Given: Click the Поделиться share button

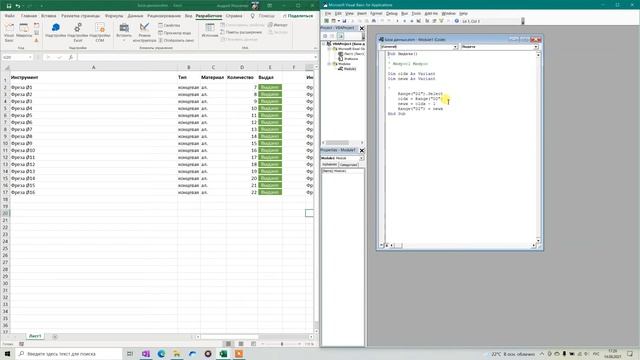Looking at the screenshot, I should click(x=298, y=16).
